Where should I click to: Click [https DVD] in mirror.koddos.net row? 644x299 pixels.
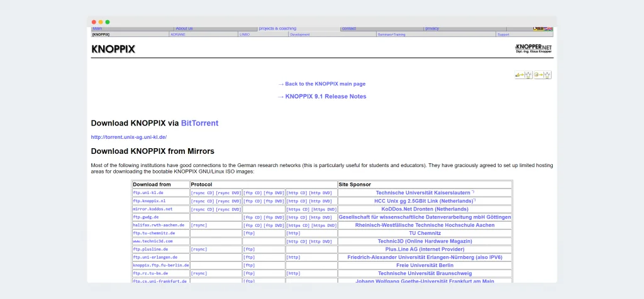324,209
